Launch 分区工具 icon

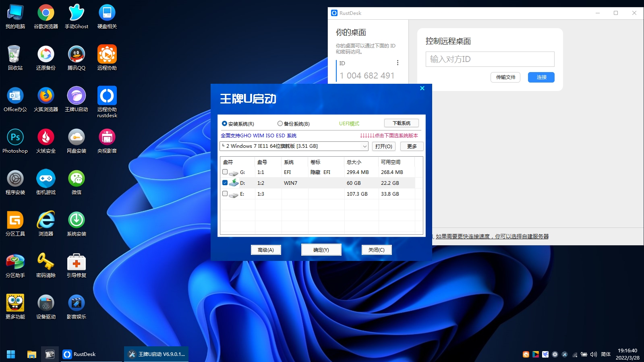[15, 224]
